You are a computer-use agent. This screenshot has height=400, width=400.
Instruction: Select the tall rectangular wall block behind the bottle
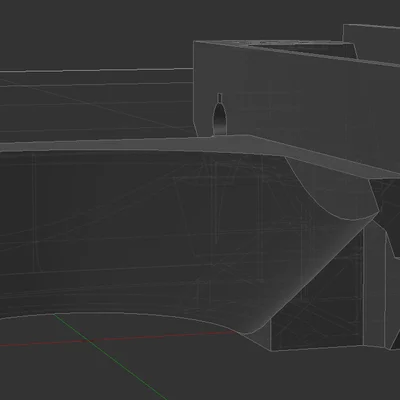[x=297, y=106]
